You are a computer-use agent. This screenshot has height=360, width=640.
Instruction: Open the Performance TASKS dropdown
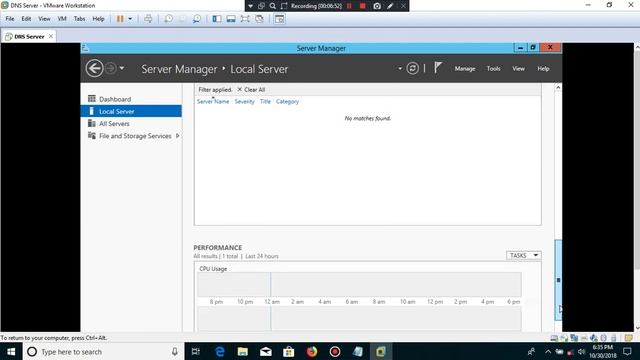[524, 256]
